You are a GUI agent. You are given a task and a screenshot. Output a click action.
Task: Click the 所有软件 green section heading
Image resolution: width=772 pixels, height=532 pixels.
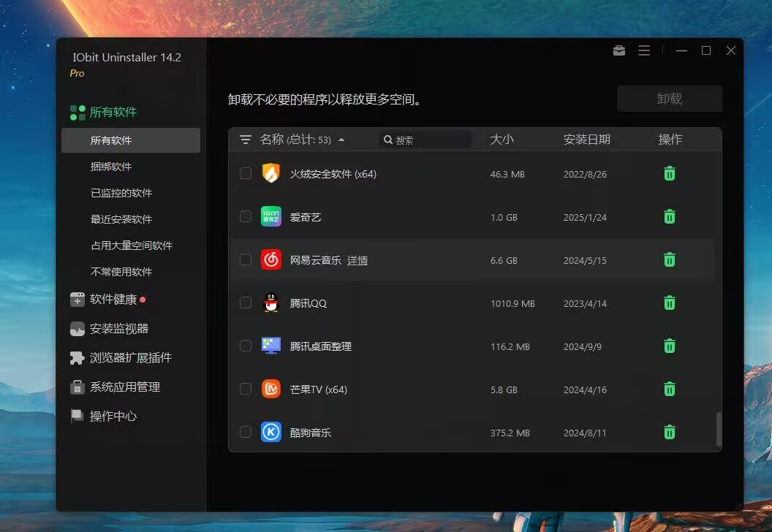coord(113,113)
